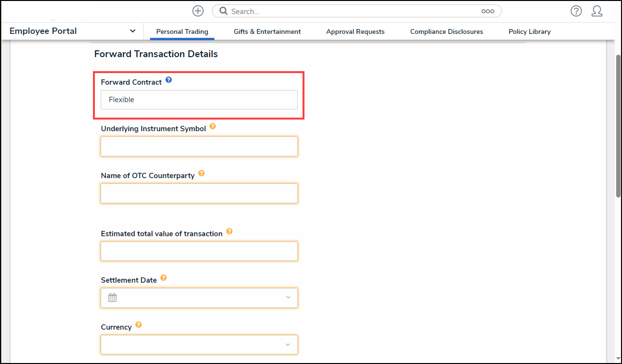Click the Underlying Instrument Symbol input field
The height and width of the screenshot is (364, 622).
[199, 147]
